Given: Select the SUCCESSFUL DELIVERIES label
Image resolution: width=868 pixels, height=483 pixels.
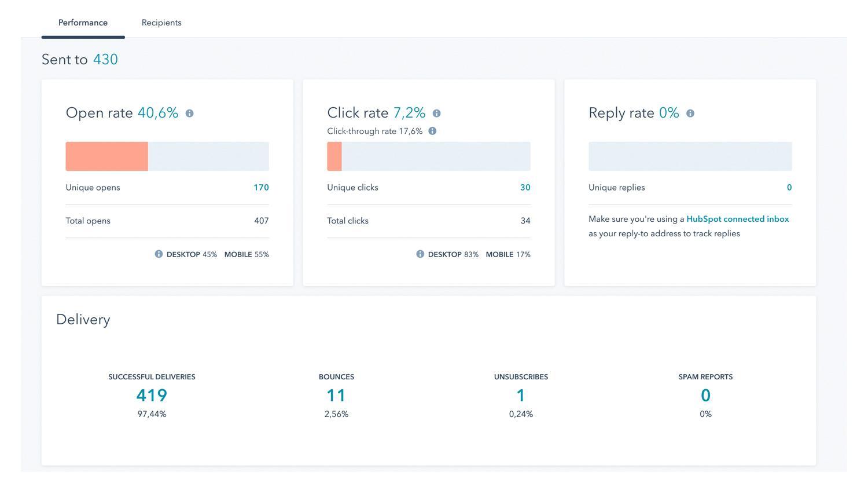Looking at the screenshot, I should (152, 377).
